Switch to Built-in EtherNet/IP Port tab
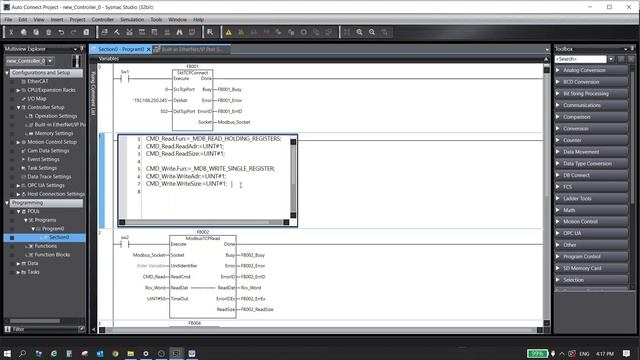The width and height of the screenshot is (640, 360). (191, 49)
